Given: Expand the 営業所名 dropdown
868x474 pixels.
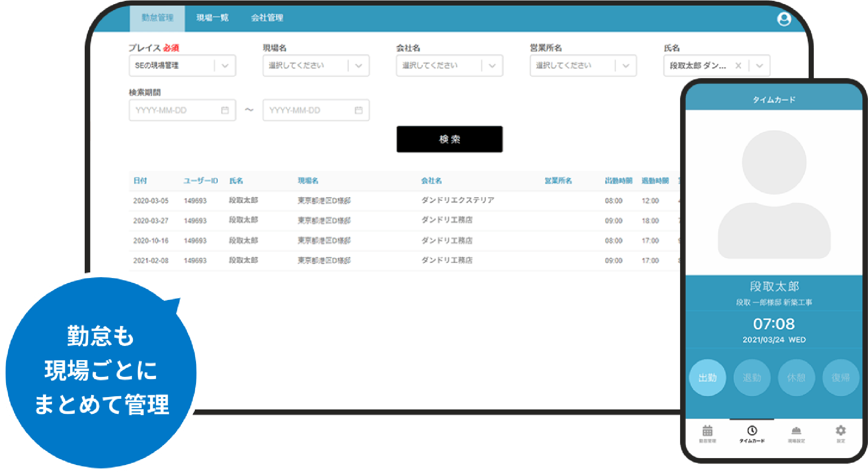Looking at the screenshot, I should pos(626,66).
